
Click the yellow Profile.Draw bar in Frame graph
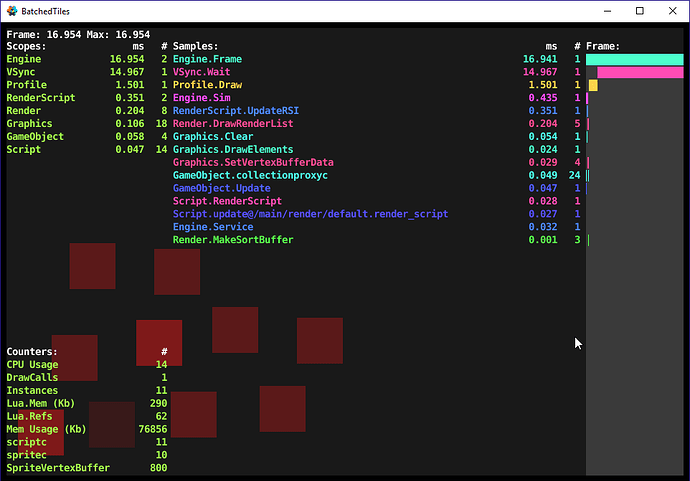click(593, 86)
